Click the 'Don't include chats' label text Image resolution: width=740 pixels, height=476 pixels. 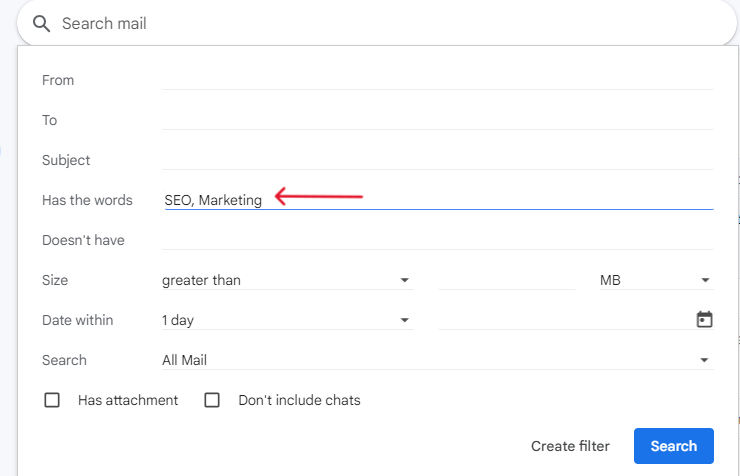pos(299,400)
